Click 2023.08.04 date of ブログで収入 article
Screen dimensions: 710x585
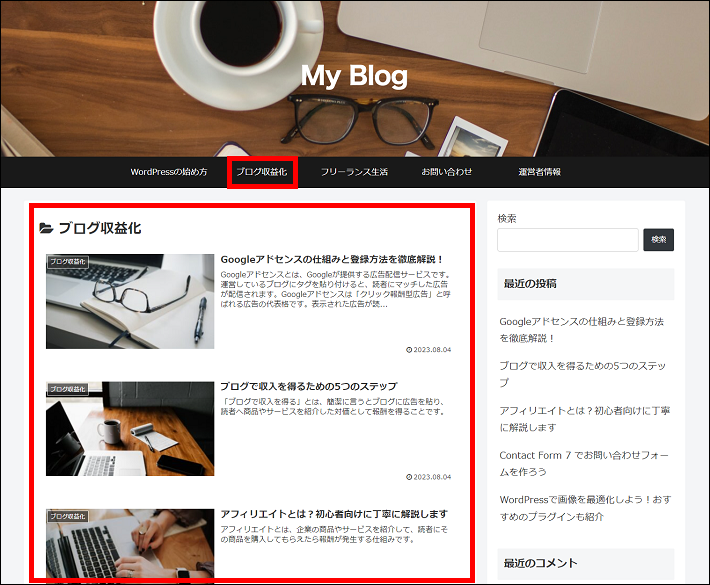[x=432, y=477]
